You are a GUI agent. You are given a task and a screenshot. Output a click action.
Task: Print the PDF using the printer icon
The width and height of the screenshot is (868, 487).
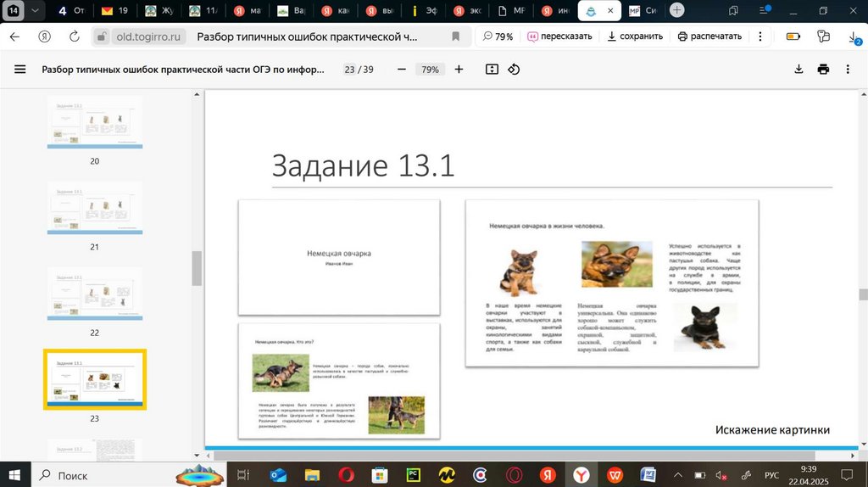[823, 70]
